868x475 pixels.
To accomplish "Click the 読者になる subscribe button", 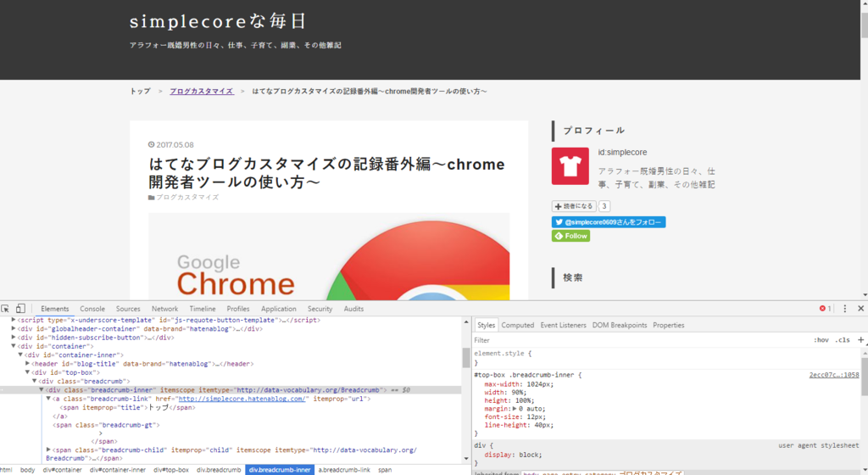I will pos(574,206).
